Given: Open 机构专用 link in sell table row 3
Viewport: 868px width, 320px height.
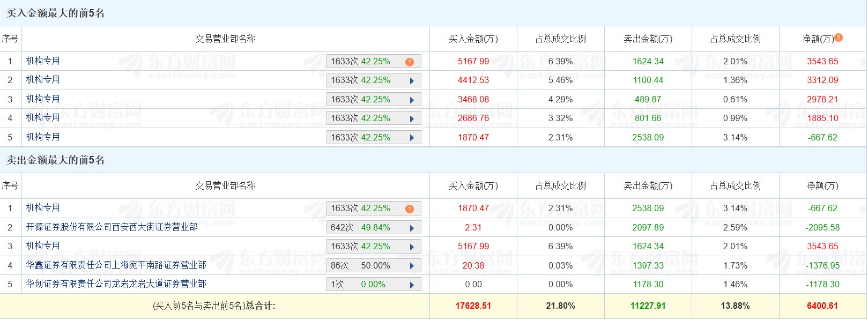Looking at the screenshot, I should click(43, 246).
